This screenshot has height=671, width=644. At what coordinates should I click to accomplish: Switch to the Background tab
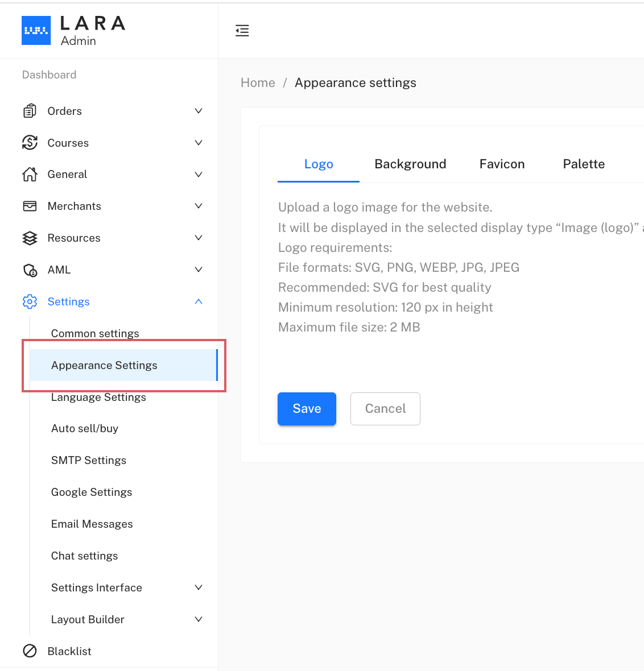point(410,164)
